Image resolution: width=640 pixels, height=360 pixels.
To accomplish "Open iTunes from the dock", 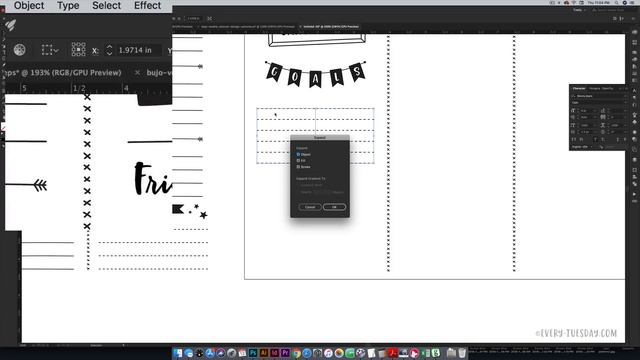I will (x=328, y=353).
